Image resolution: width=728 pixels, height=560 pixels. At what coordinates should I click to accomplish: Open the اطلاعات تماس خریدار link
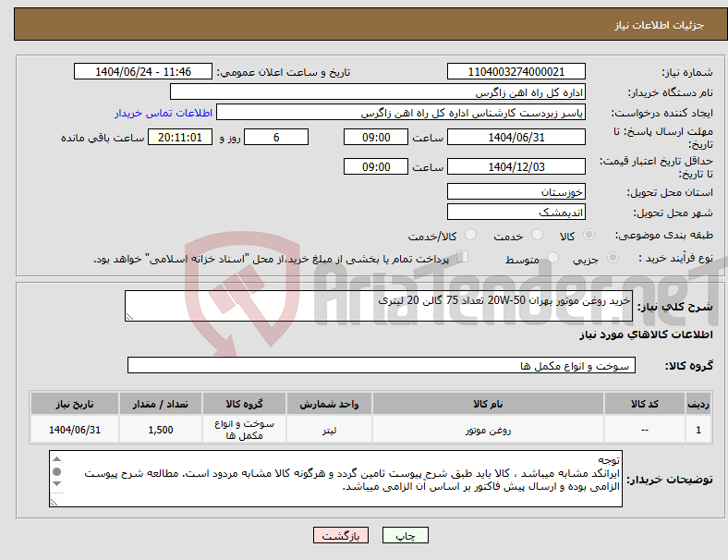(164, 113)
